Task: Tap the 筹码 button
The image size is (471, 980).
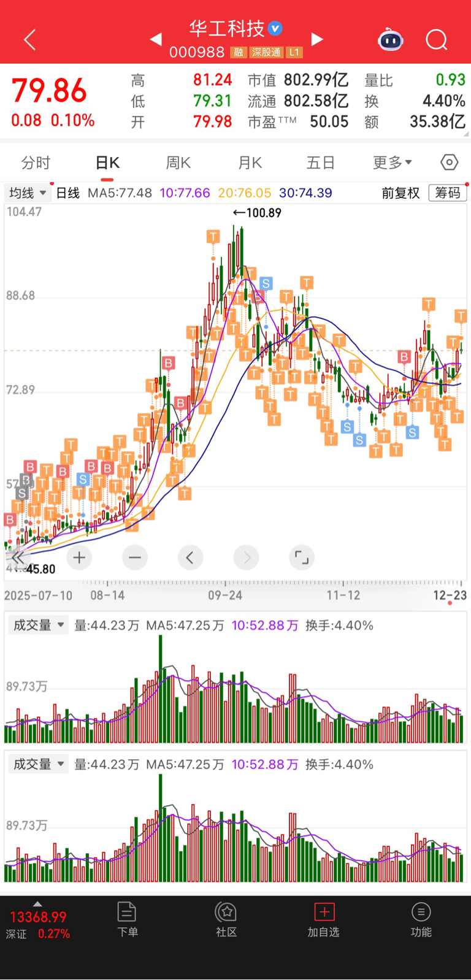Action: point(448,193)
